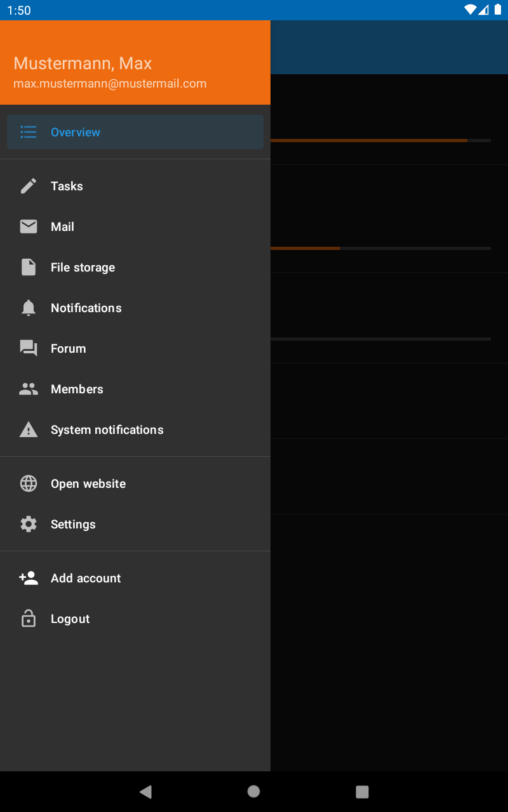
Task: Tap the Logout text
Action: [x=70, y=619]
